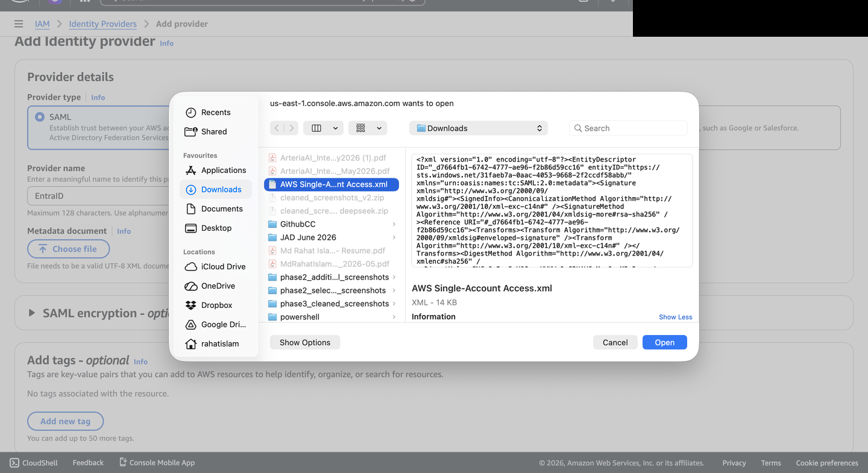This screenshot has height=473, width=868.
Task: Open Documents in the sidebar
Action: point(214,209)
